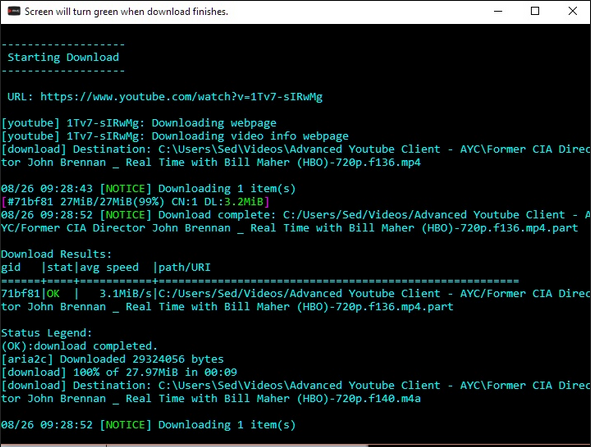
Task: Minimize the download console window
Action: click(x=498, y=11)
